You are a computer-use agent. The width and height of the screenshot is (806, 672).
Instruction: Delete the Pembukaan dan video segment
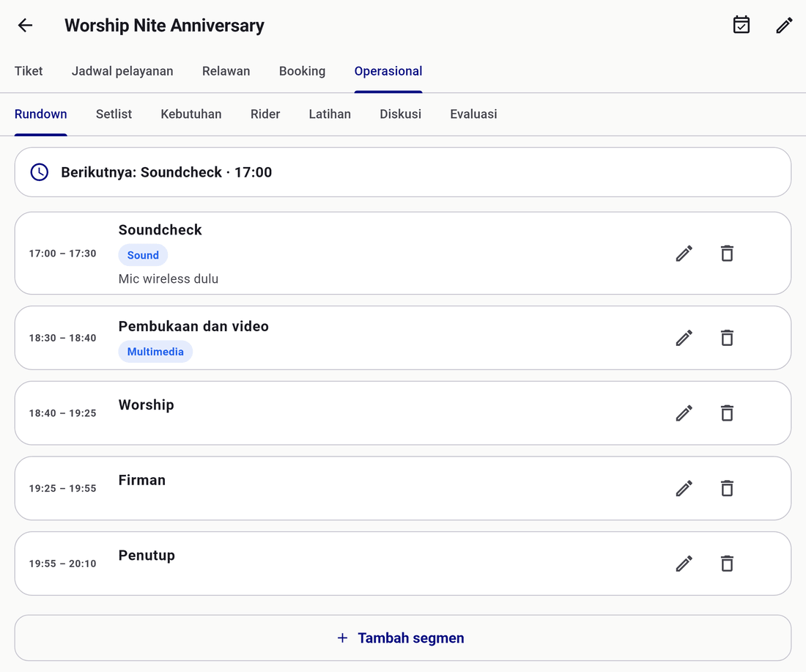[x=727, y=339]
